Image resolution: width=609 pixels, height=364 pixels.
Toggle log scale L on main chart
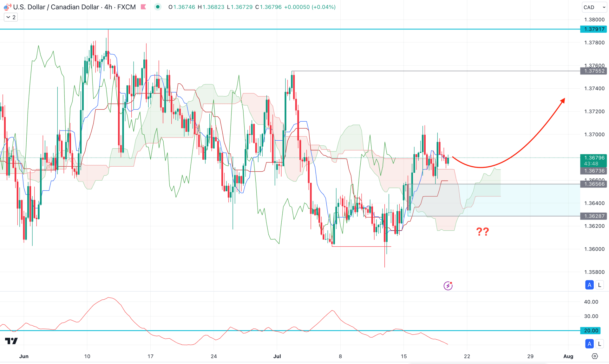pos(599,285)
